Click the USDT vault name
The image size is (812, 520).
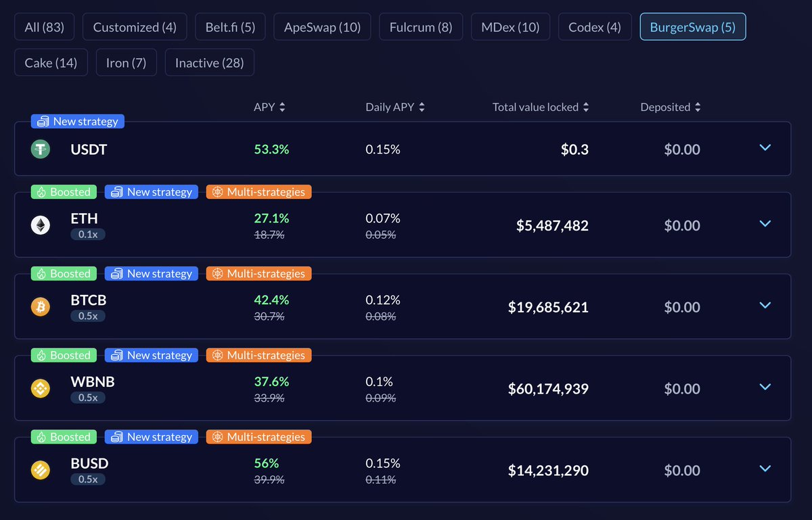tap(89, 149)
